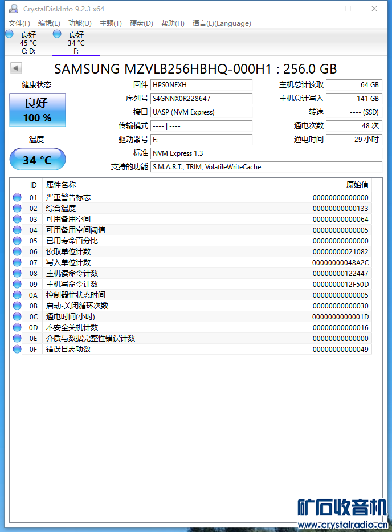The width and height of the screenshot is (392, 532).
Task: Click status orb for attribute 0D 不安全关机计数
Action: pos(17,327)
